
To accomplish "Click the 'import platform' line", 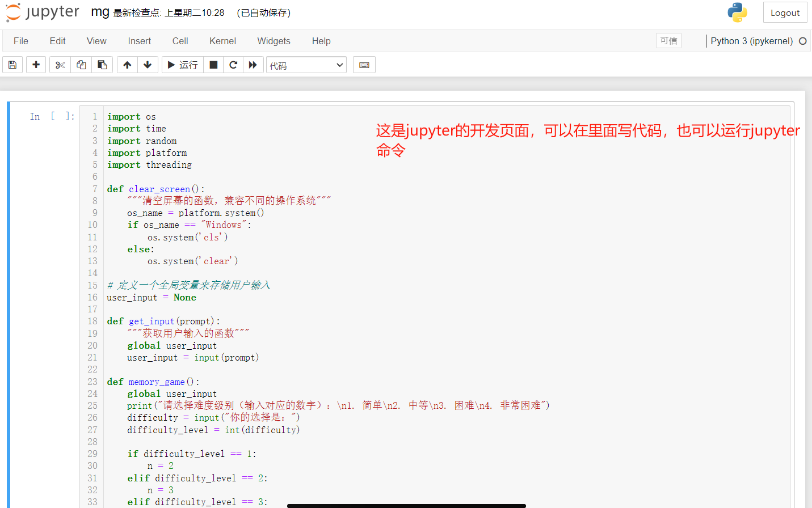I will point(147,153).
